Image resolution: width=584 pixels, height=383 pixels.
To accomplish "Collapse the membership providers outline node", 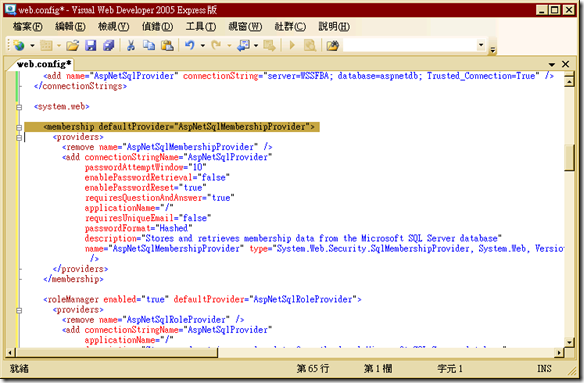I will tap(19, 137).
